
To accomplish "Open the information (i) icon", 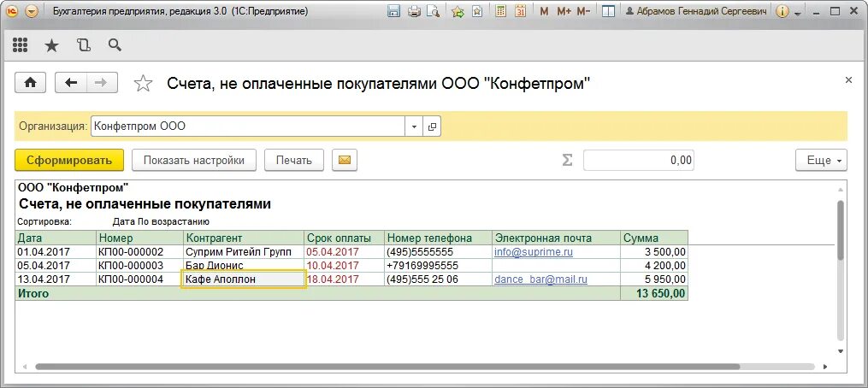I will point(782,11).
